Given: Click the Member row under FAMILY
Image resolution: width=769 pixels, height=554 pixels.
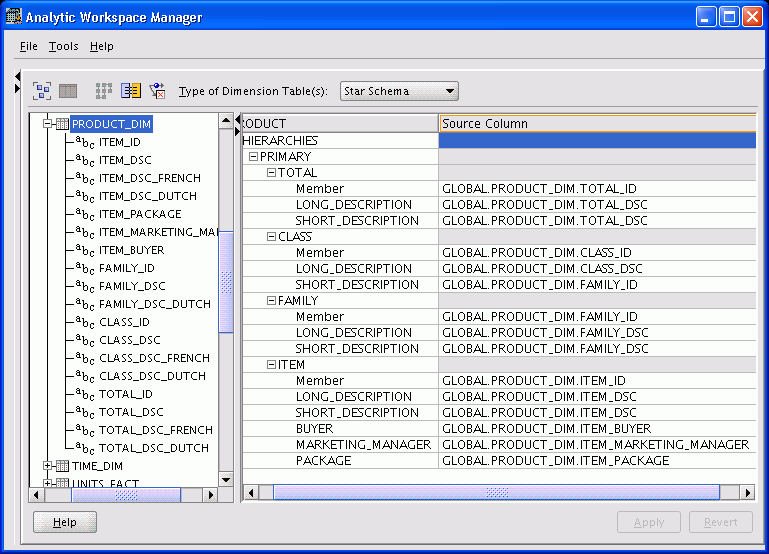Looking at the screenshot, I should [340, 317].
